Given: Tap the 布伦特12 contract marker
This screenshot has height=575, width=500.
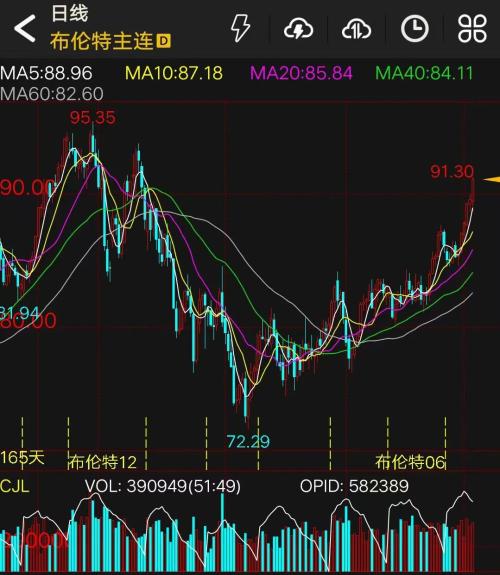Looking at the screenshot, I should pos(103,462).
